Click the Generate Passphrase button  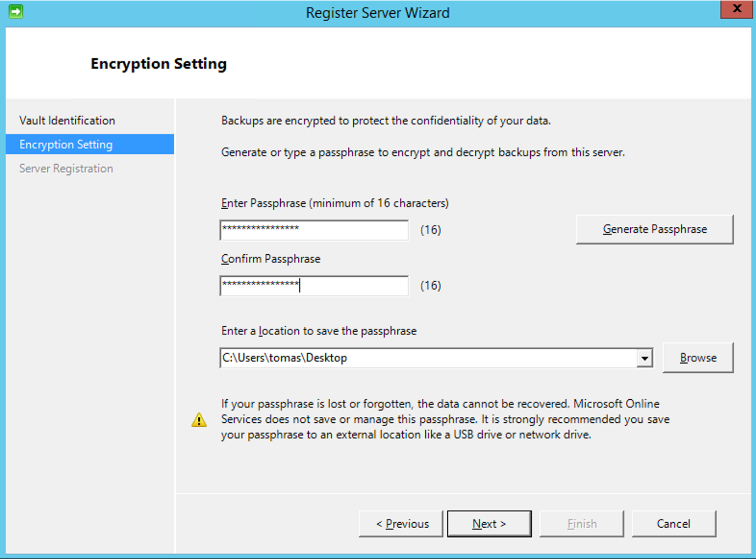[654, 230]
